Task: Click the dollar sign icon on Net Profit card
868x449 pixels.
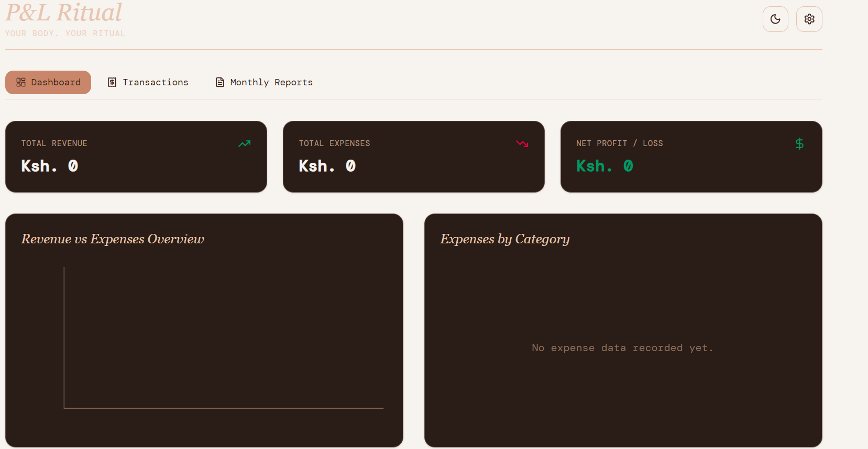Action: click(x=799, y=143)
